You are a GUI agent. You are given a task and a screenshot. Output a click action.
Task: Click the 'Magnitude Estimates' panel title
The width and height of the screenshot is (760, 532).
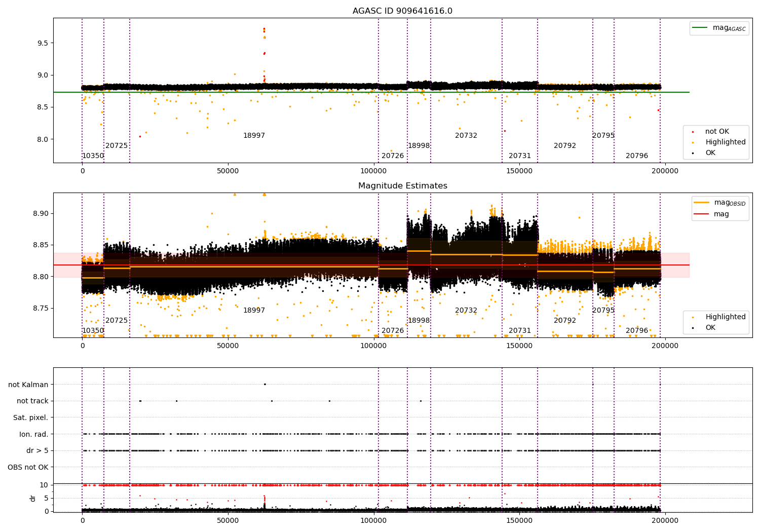[x=402, y=186]
